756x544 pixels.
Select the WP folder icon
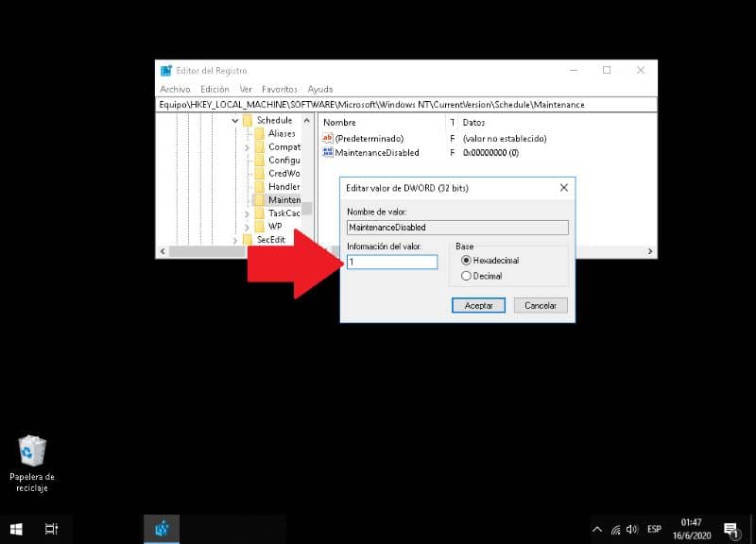[x=259, y=227]
